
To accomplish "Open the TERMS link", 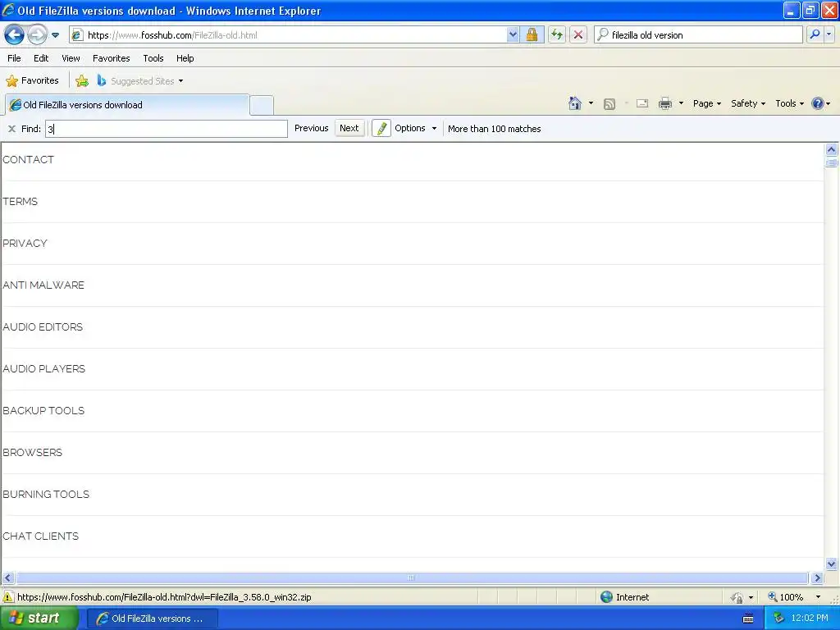I will [x=20, y=202].
